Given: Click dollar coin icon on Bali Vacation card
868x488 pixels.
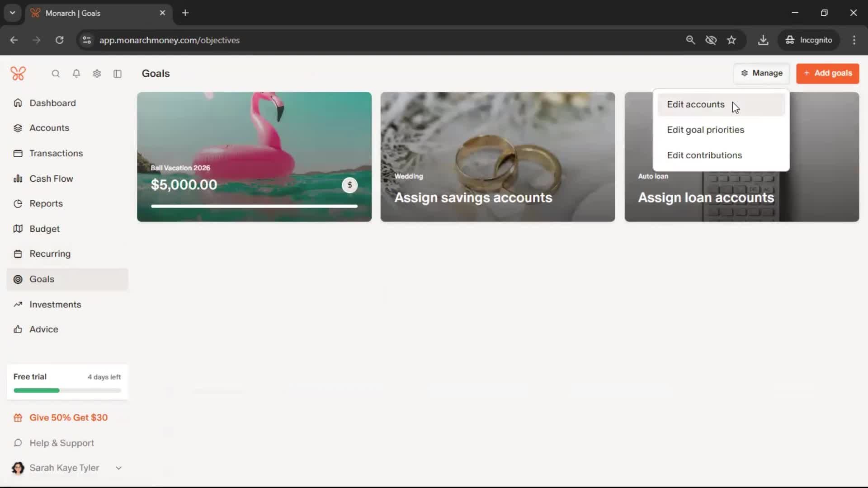Looking at the screenshot, I should 349,185.
